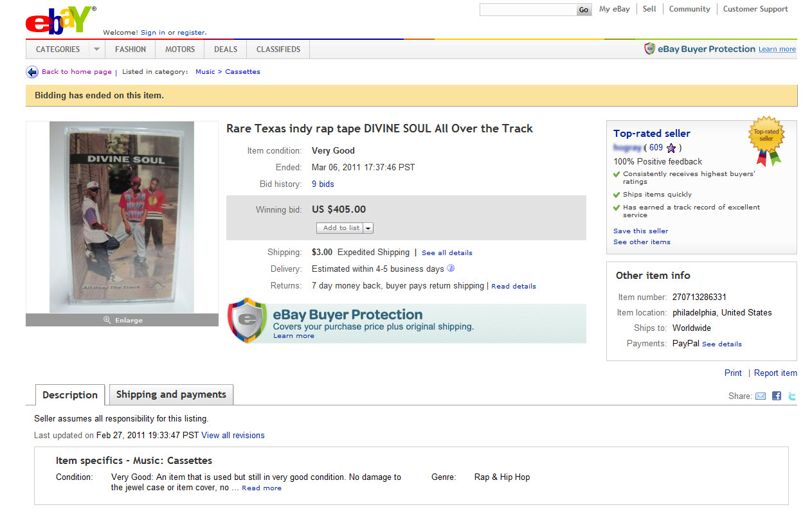Open the Divine Soul cassette thumbnail
Viewport: 812px width, 514px height.
pos(122,217)
